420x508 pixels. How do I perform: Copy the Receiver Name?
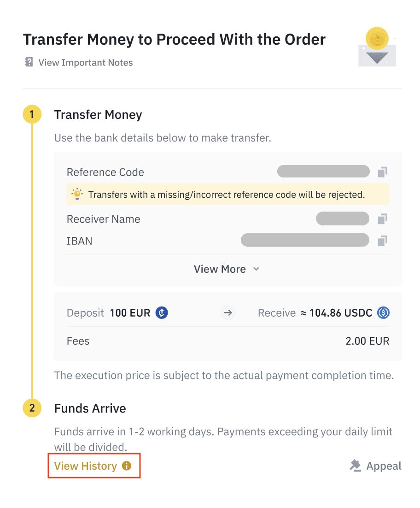(x=382, y=219)
